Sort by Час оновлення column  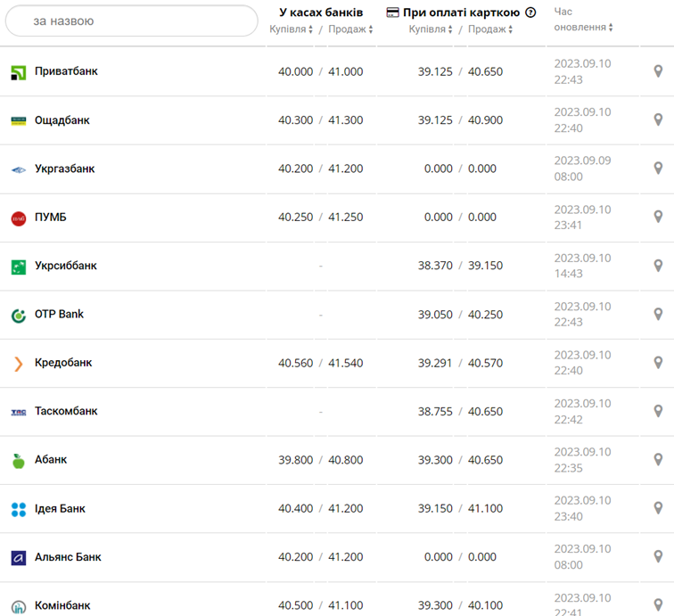pyautogui.click(x=584, y=27)
